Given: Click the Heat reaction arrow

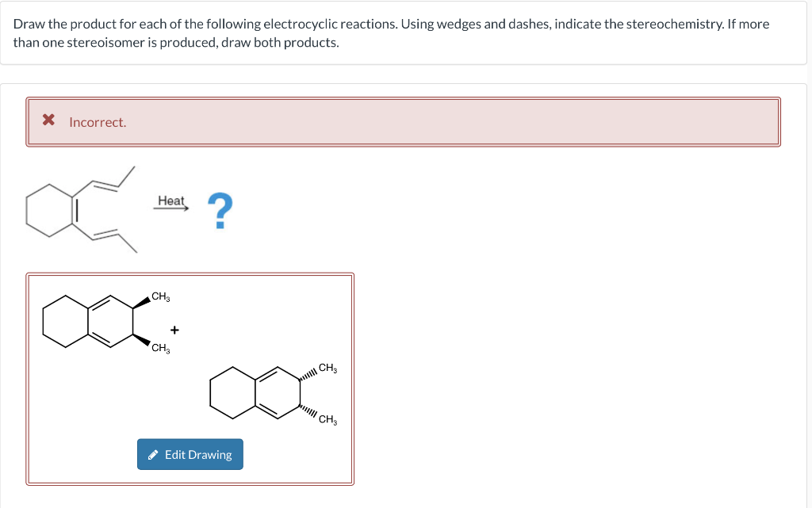Looking at the screenshot, I should pyautogui.click(x=171, y=208).
